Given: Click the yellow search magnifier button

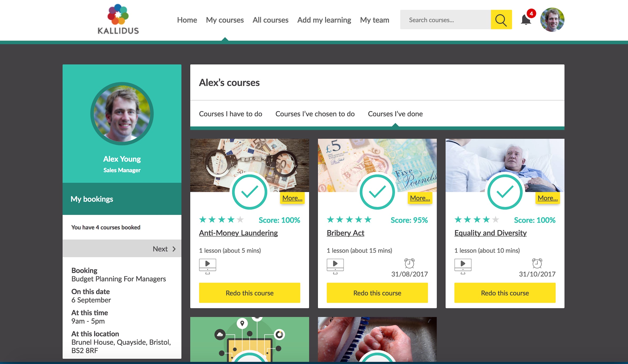Looking at the screenshot, I should [501, 20].
